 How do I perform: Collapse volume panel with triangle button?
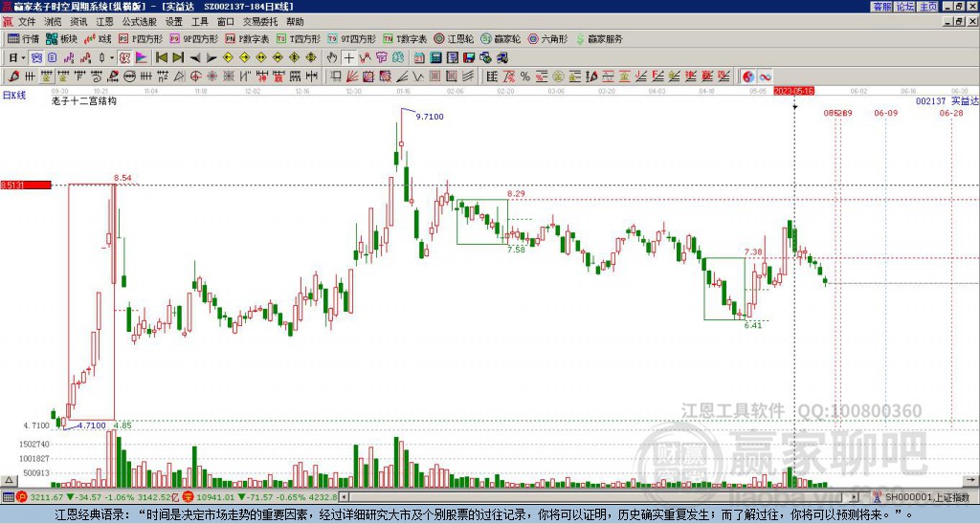8,481
